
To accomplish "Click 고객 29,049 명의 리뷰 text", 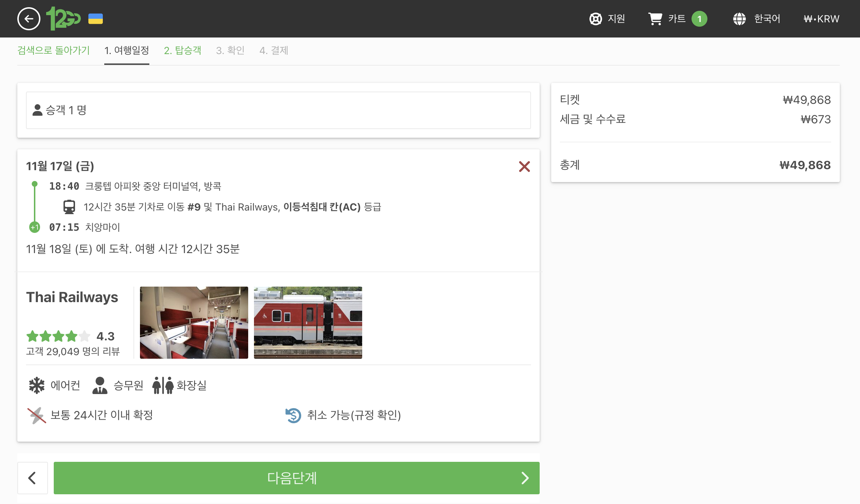I will click(73, 352).
